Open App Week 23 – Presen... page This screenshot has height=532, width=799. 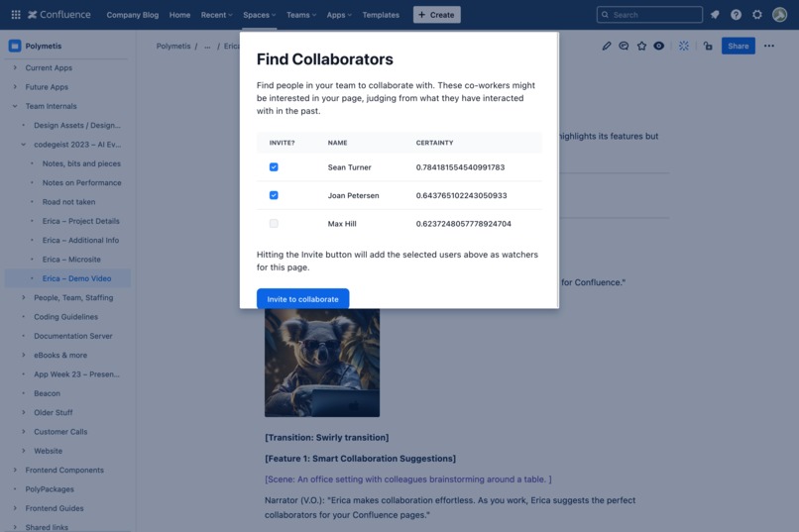pos(76,374)
